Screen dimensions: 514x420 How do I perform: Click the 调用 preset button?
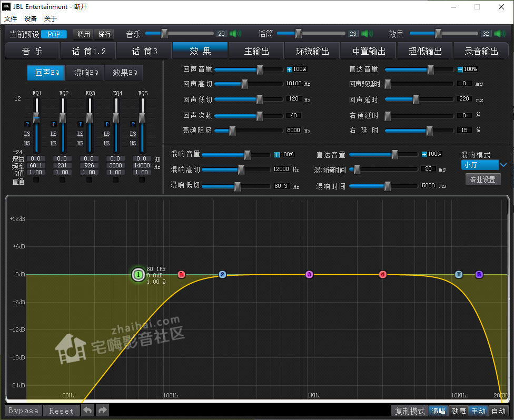(83, 34)
